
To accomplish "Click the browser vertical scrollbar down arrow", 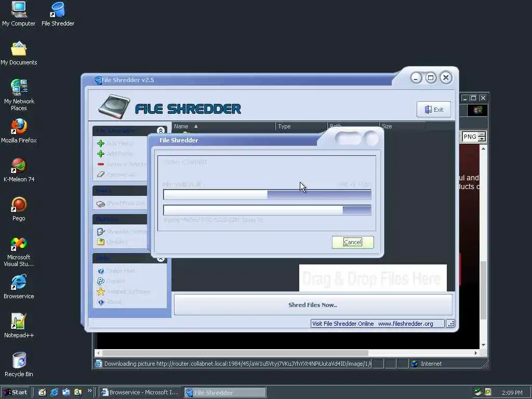I will [484, 345].
